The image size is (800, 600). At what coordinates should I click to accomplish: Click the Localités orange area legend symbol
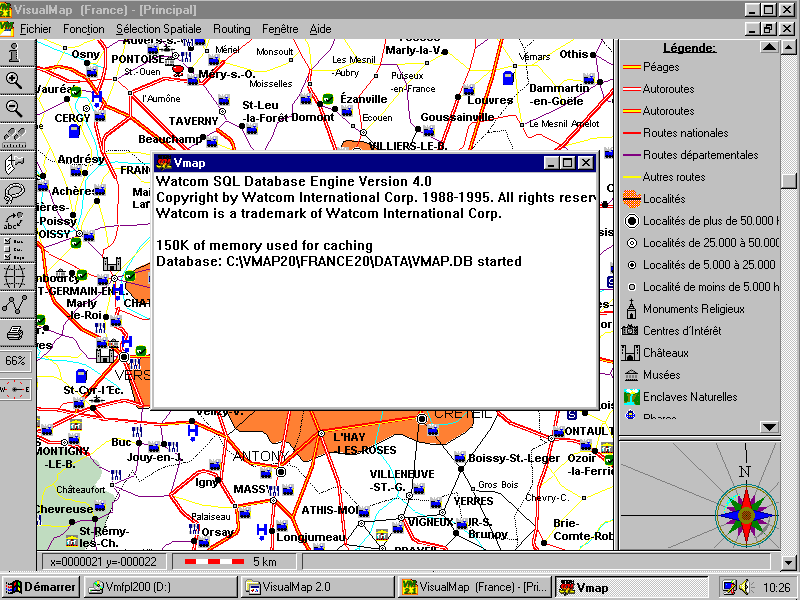[x=632, y=198]
